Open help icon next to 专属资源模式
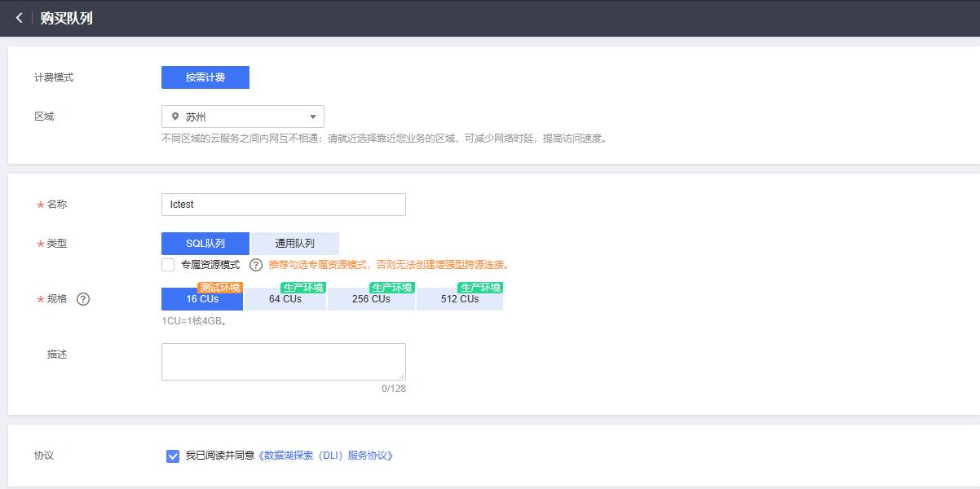Image resolution: width=980 pixels, height=489 pixels. (256, 265)
